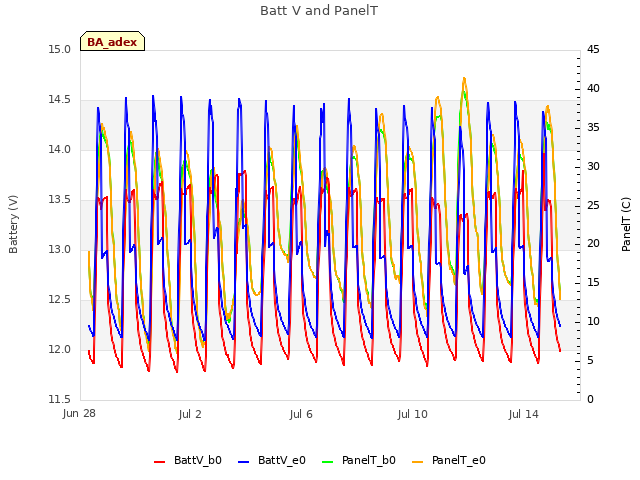Click the Jul 2 date tick label
The image size is (640, 480).
[x=190, y=415]
